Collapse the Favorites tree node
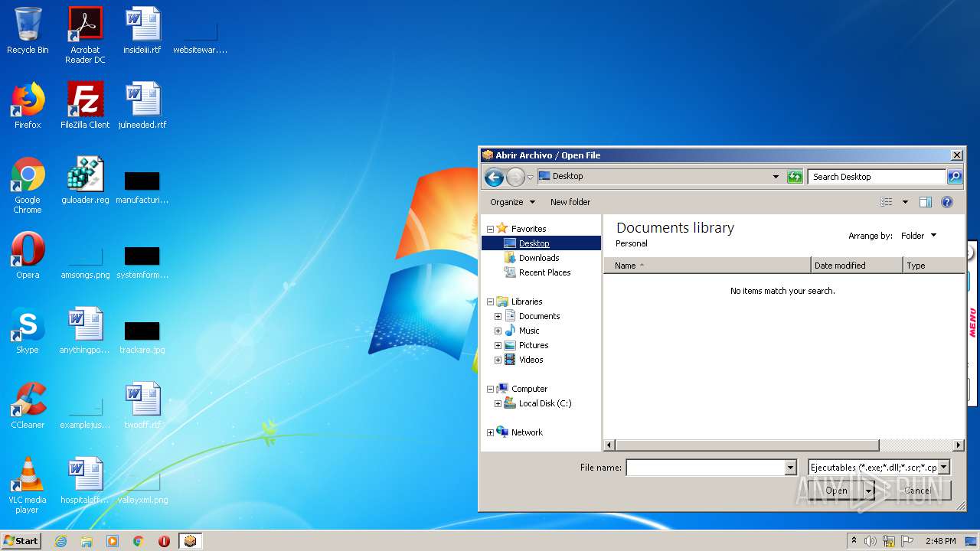This screenshot has height=551, width=980. [491, 229]
